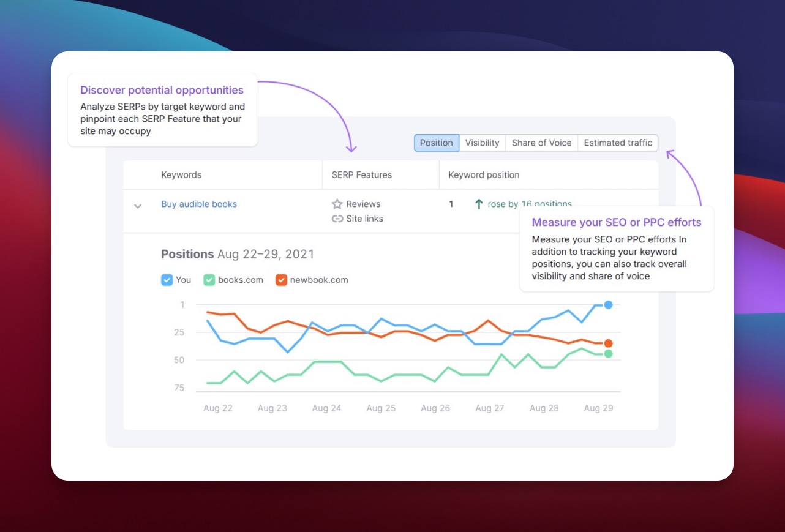The width and height of the screenshot is (785, 532).
Task: Open the Share of Voice tab
Action: click(541, 143)
